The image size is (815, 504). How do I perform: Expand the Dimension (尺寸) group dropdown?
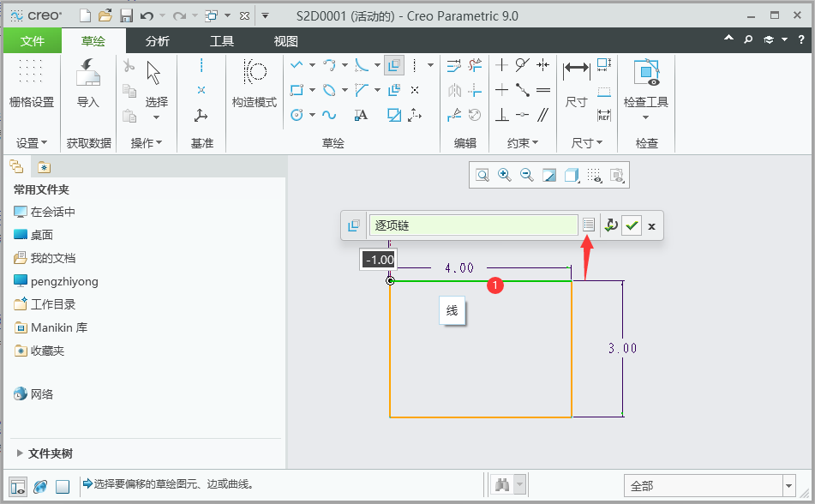(587, 142)
